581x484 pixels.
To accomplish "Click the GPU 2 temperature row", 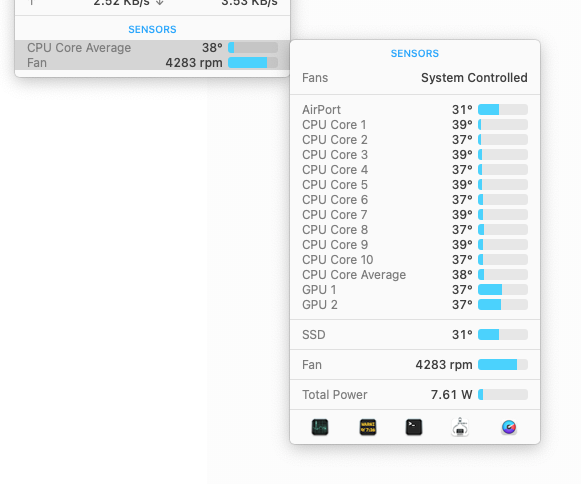I will 415,305.
